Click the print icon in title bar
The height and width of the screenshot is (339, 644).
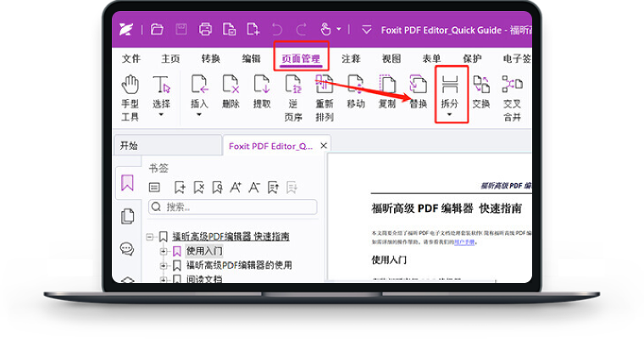205,30
